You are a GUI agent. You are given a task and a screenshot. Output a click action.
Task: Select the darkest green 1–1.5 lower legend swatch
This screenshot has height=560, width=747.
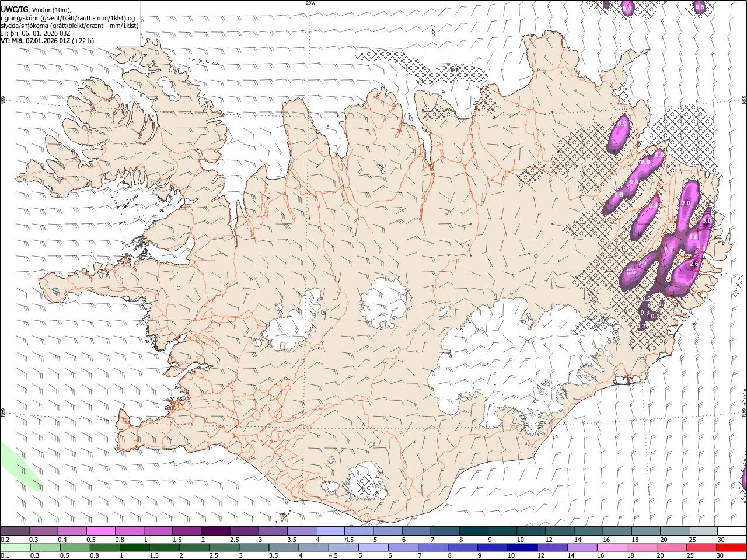134,547
